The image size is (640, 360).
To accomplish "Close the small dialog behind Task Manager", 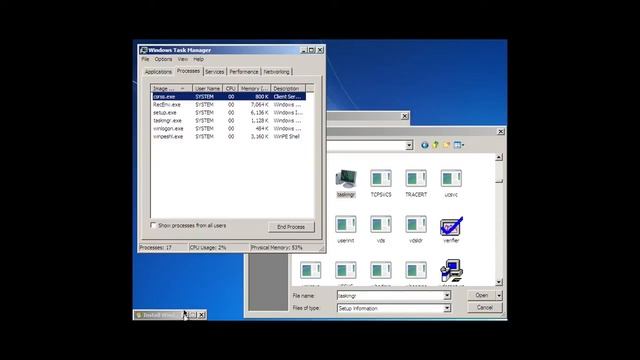I will tap(404, 116).
